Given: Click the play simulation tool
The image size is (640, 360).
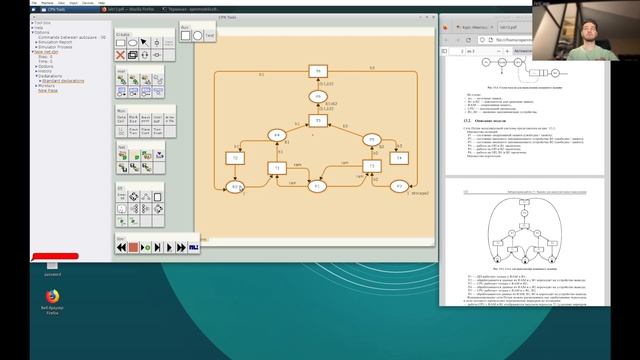Looking at the screenshot, I should 169,247.
